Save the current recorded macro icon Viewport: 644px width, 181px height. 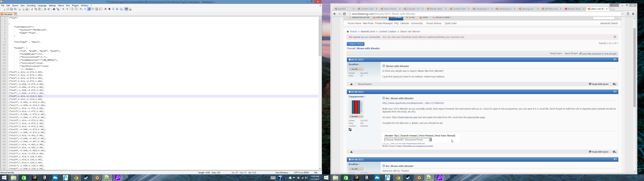pyautogui.click(x=121, y=9)
